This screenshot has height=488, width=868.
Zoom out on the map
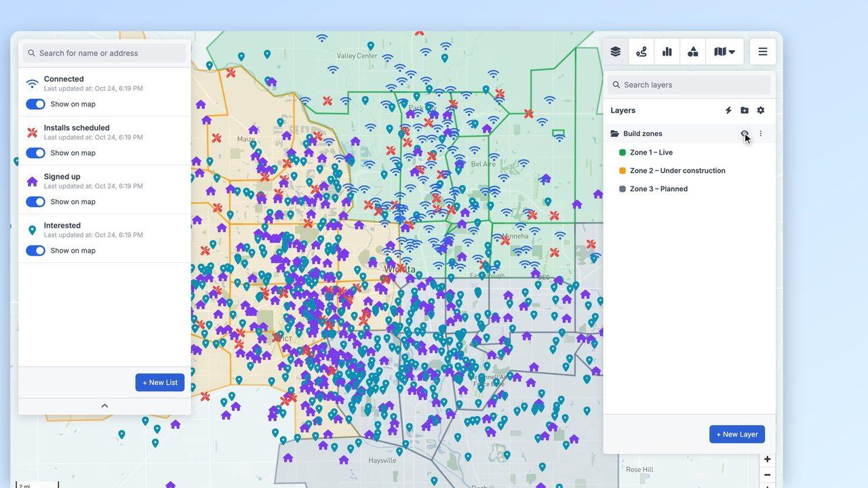(768, 475)
